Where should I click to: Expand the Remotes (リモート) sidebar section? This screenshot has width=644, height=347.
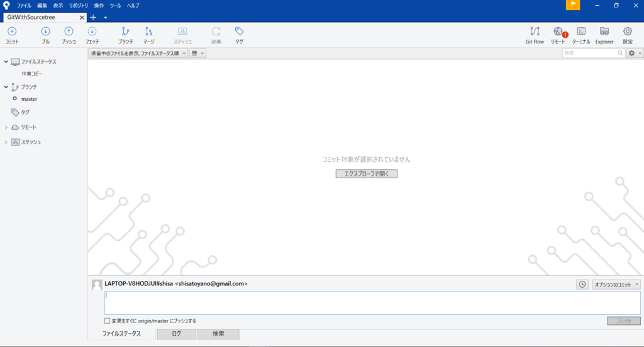[6, 127]
